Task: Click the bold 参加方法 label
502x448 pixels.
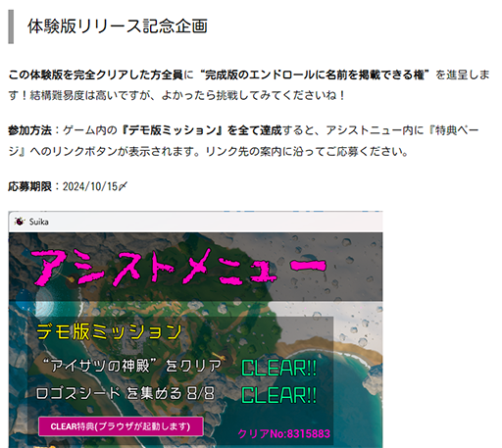Action: point(29,130)
